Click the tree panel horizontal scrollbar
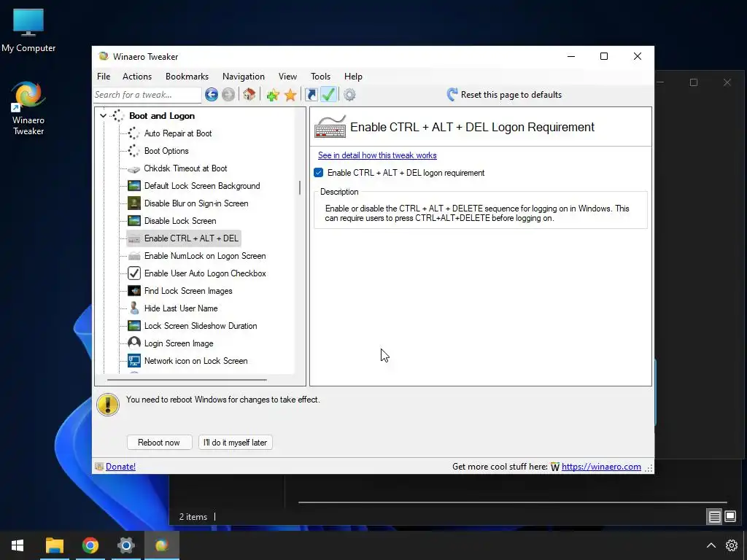The width and height of the screenshot is (747, 560). tap(187, 380)
